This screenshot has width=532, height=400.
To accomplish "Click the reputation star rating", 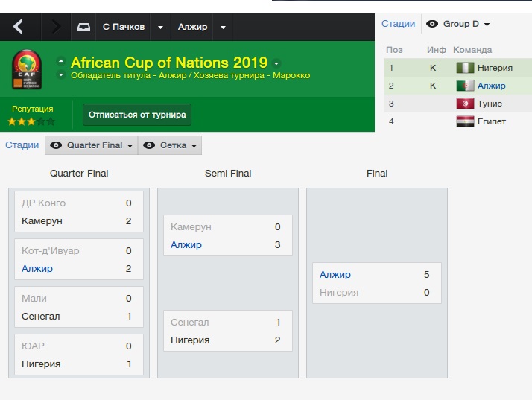I will pyautogui.click(x=31, y=121).
